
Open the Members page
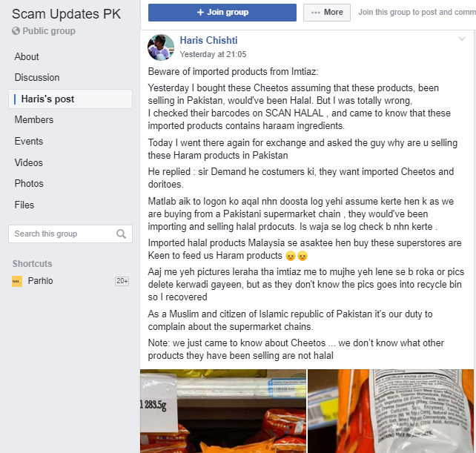34,119
